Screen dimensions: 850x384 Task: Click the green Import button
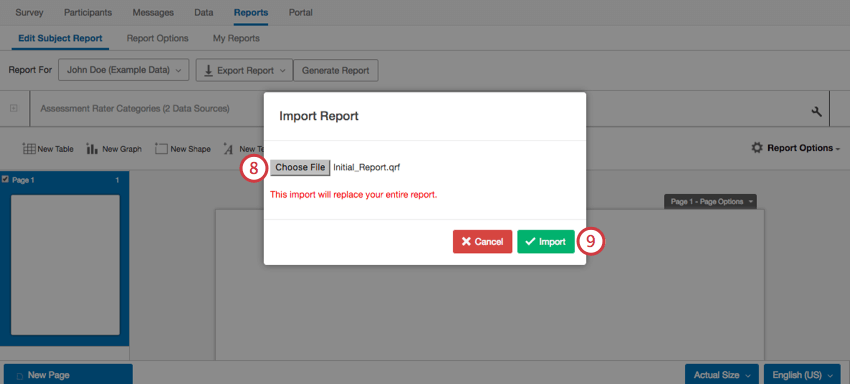pyautogui.click(x=545, y=242)
